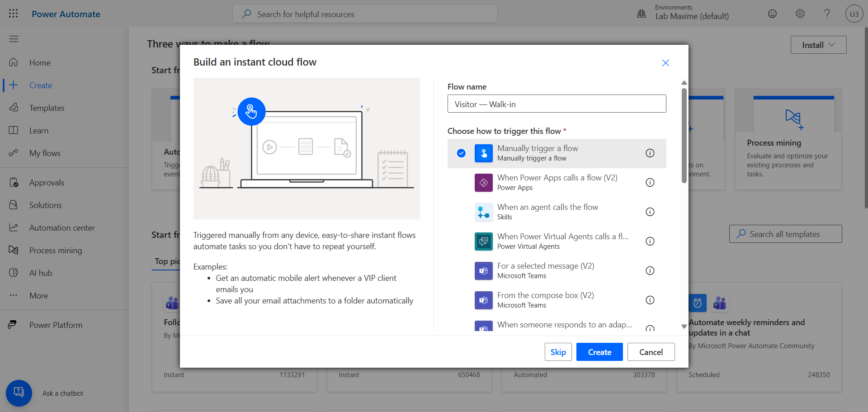Click the instant flow illustration image

coord(307,149)
